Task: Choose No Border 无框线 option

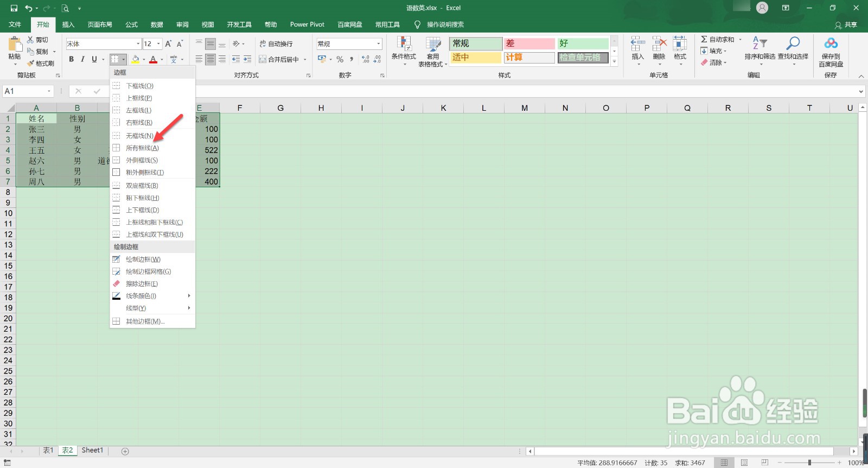Action: (x=153, y=136)
